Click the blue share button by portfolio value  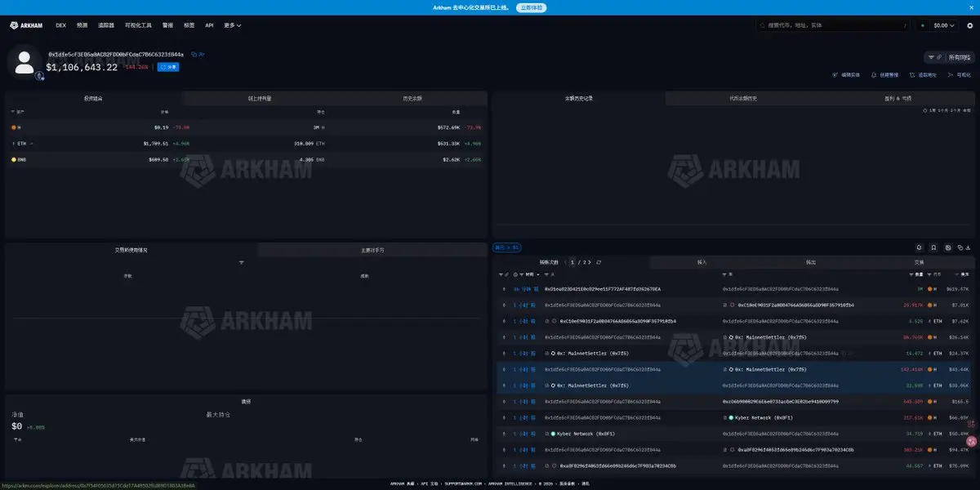(168, 67)
